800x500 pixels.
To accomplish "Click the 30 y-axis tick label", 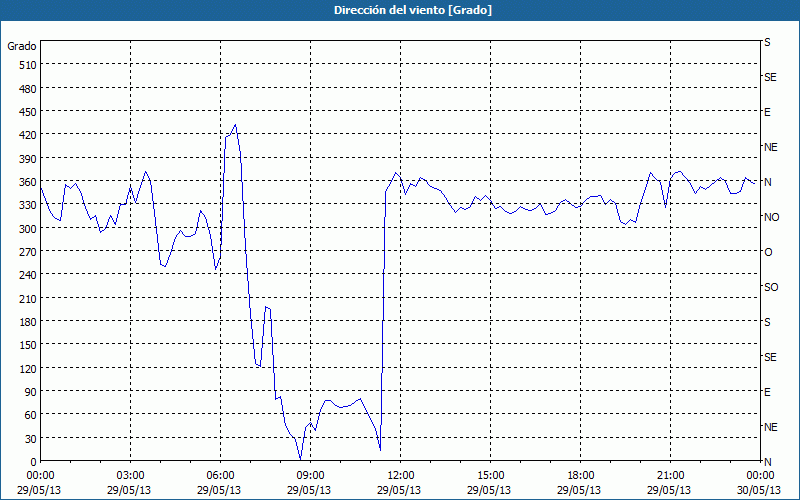I will tap(31, 439).
